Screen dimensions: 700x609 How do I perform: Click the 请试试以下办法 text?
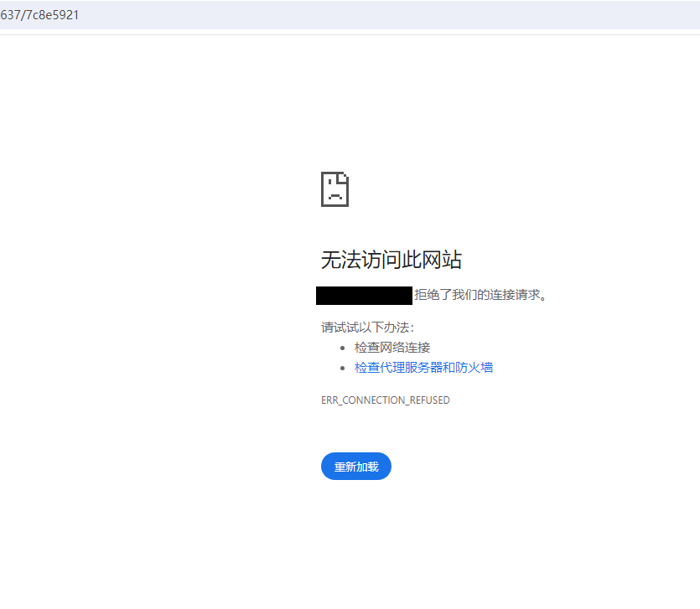coord(367,328)
